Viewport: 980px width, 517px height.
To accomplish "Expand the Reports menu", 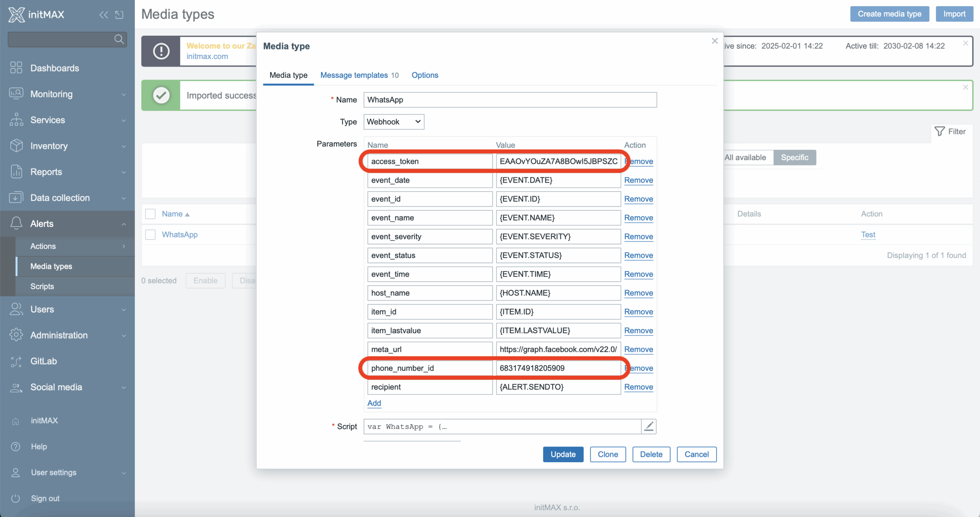I will coord(124,172).
